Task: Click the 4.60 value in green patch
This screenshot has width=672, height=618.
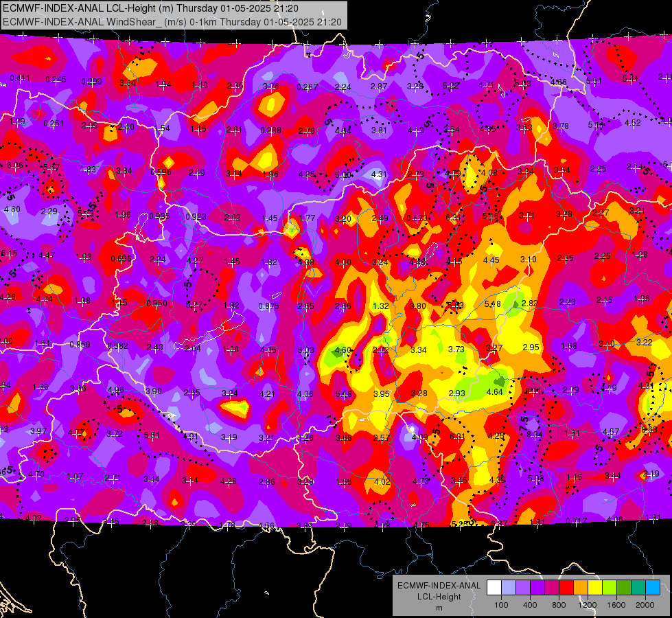Action: click(343, 350)
